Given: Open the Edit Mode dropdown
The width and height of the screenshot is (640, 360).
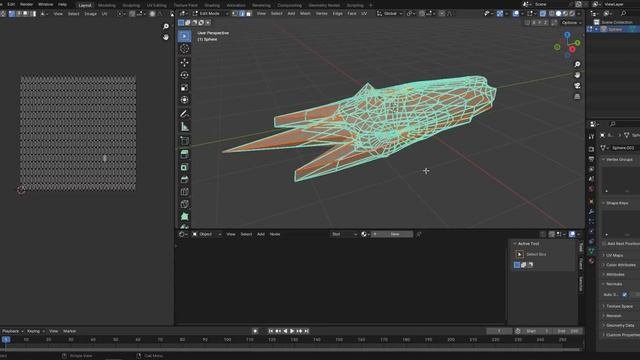Looking at the screenshot, I should pos(210,13).
